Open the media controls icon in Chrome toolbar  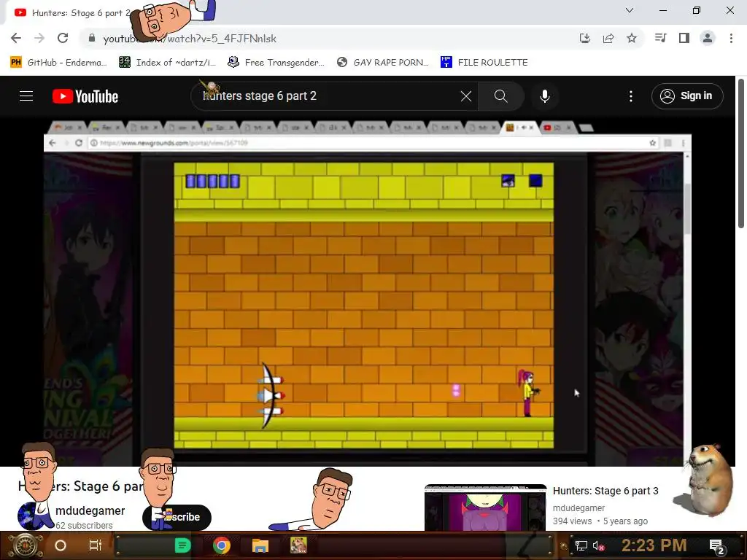pyautogui.click(x=660, y=38)
